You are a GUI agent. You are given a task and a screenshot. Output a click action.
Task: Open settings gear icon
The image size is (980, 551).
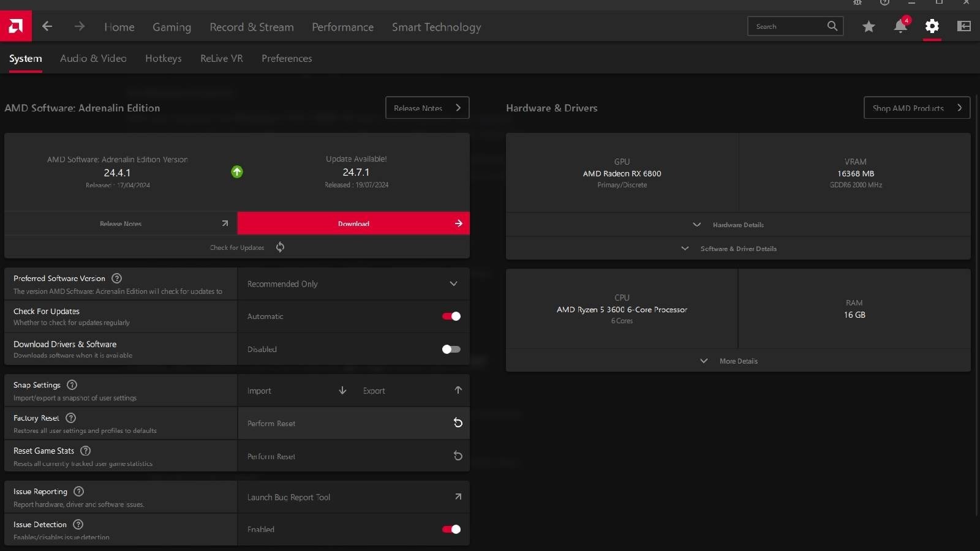tap(932, 26)
